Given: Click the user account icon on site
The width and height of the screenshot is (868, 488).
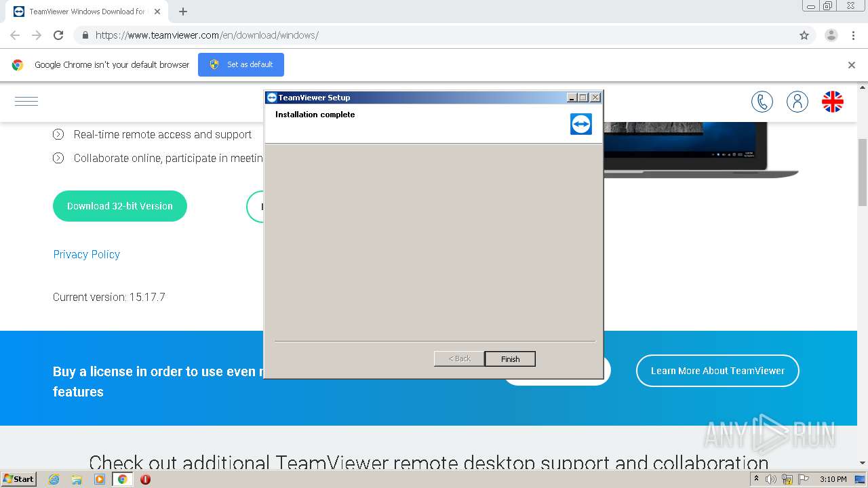Looking at the screenshot, I should pos(797,102).
